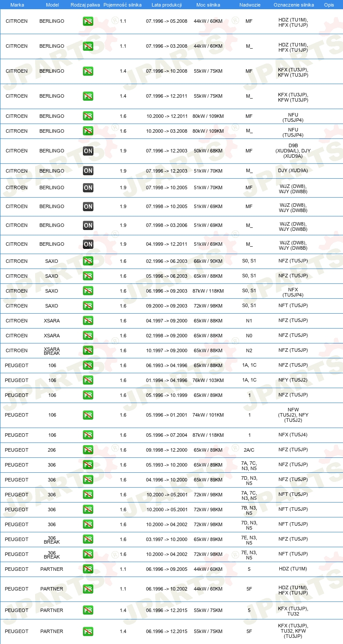Select PB fuel icon, Berlingo 1.4 ending 10.2008
Viewport: 343px width, 644px height.
[x=88, y=71]
